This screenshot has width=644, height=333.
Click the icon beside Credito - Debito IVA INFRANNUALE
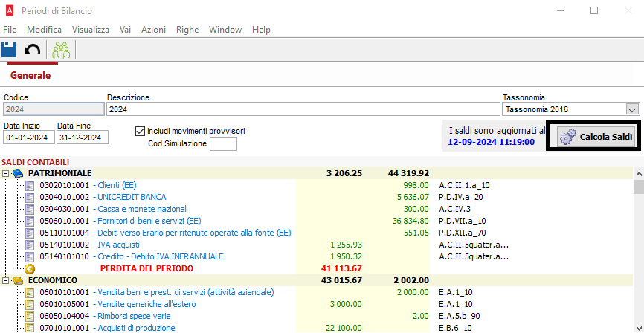(x=30, y=256)
